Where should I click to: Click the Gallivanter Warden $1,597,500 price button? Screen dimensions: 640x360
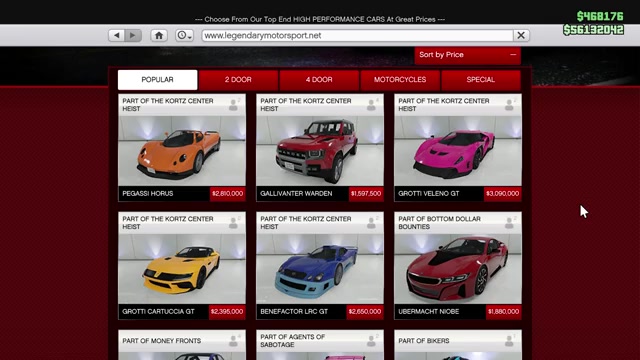click(x=366, y=194)
